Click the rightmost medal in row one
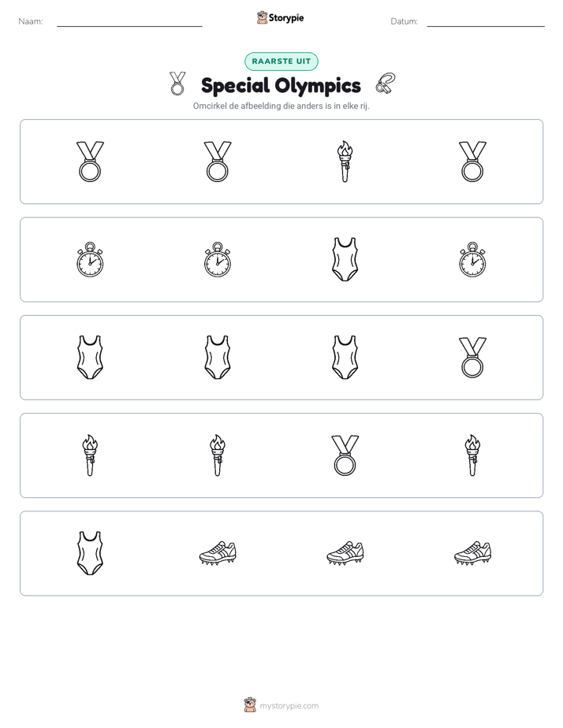Screen dimensions: 563x728 tap(472, 162)
